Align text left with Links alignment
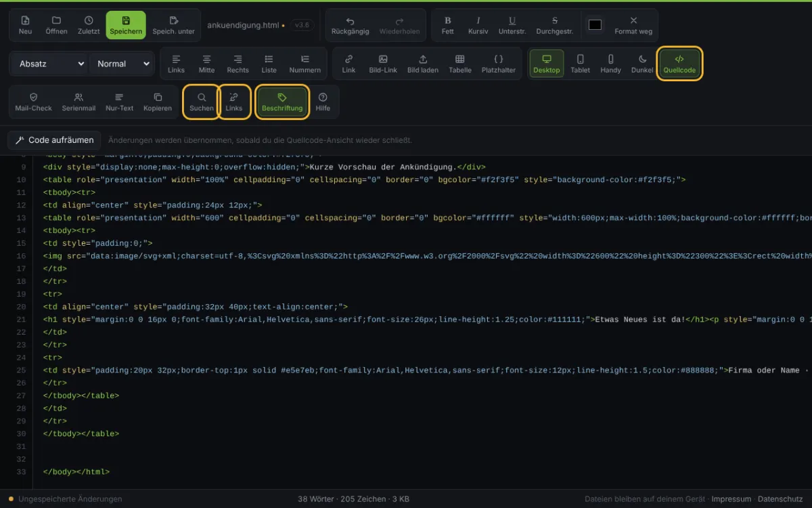Image resolution: width=812 pixels, height=508 pixels. coord(176,64)
